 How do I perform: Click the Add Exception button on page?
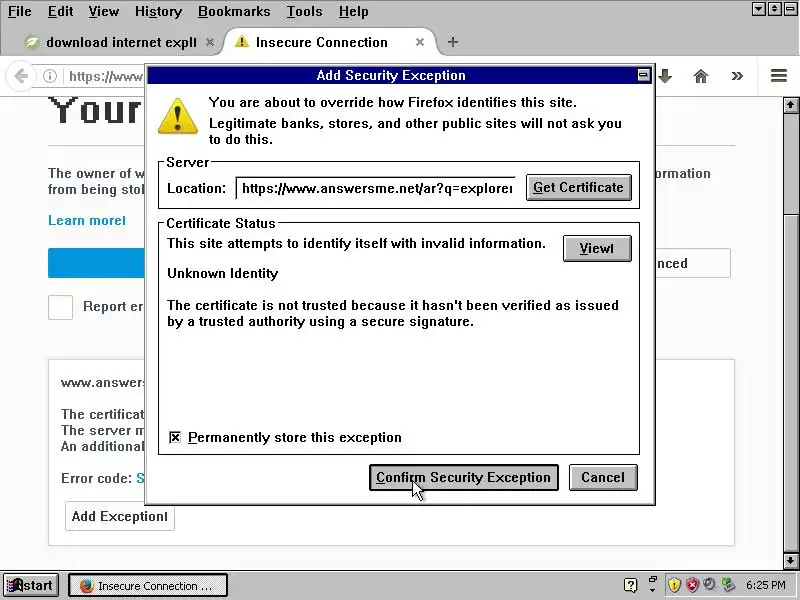[x=119, y=516]
